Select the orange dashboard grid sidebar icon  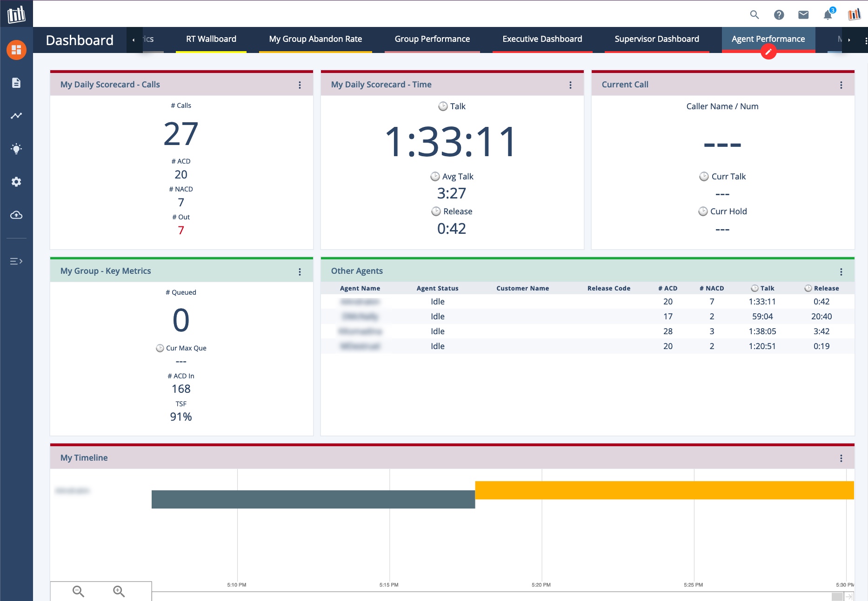tap(16, 50)
